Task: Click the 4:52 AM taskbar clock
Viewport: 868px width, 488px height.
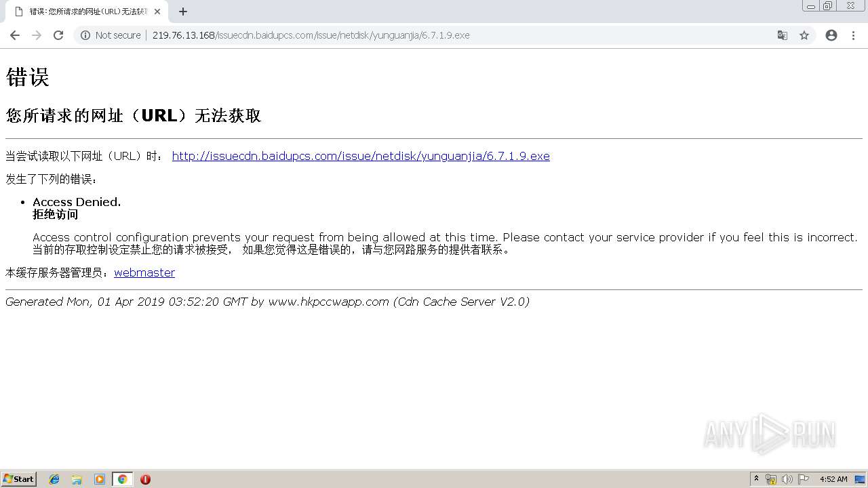Action: [x=833, y=479]
